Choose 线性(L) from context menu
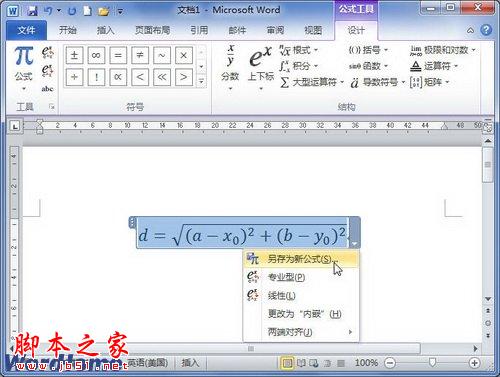The image size is (500, 377). (301, 295)
